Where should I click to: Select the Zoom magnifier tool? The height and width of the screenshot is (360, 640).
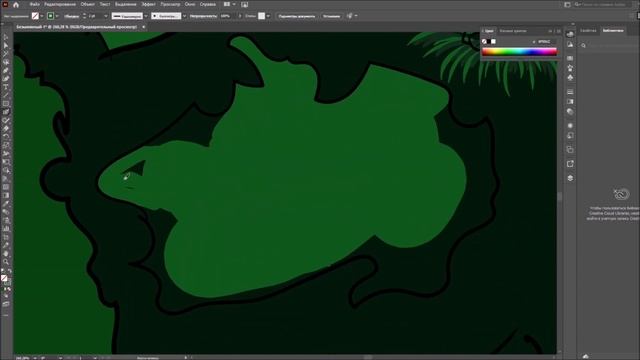(x=6, y=262)
